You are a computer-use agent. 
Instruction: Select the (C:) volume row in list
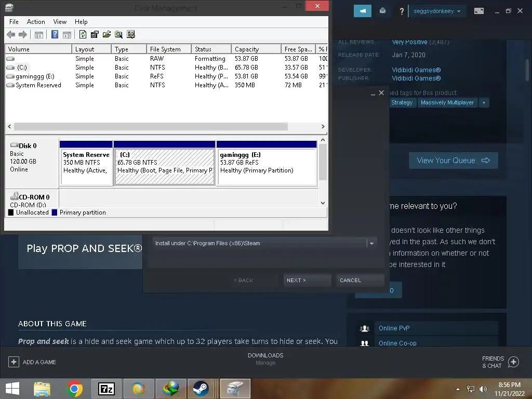[166, 68]
